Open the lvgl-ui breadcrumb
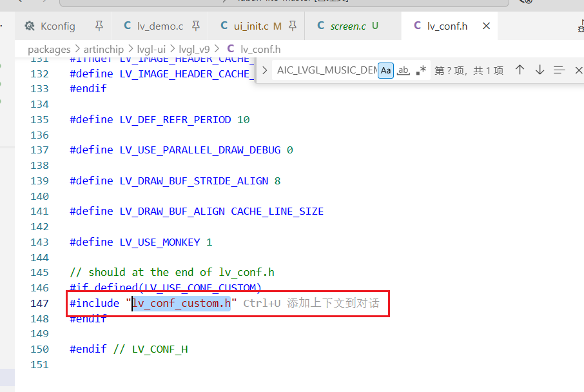Screen dimensions: 584x392 click(x=151, y=49)
